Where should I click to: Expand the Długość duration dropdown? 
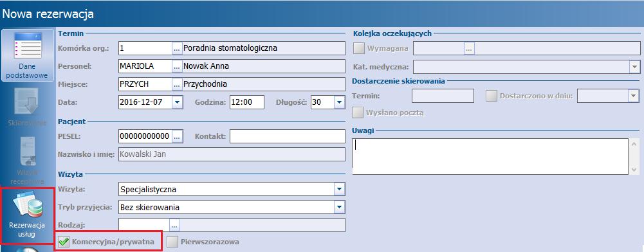click(339, 102)
